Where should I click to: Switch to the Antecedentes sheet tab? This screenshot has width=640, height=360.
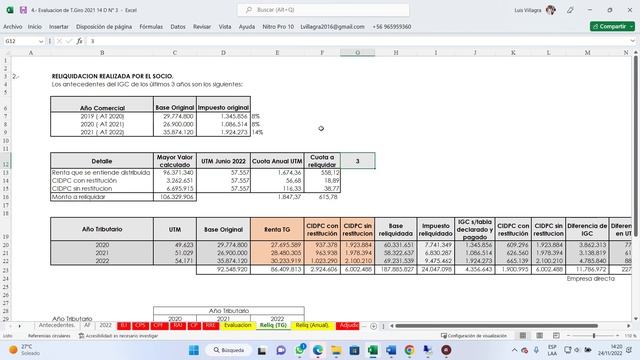pos(56,326)
